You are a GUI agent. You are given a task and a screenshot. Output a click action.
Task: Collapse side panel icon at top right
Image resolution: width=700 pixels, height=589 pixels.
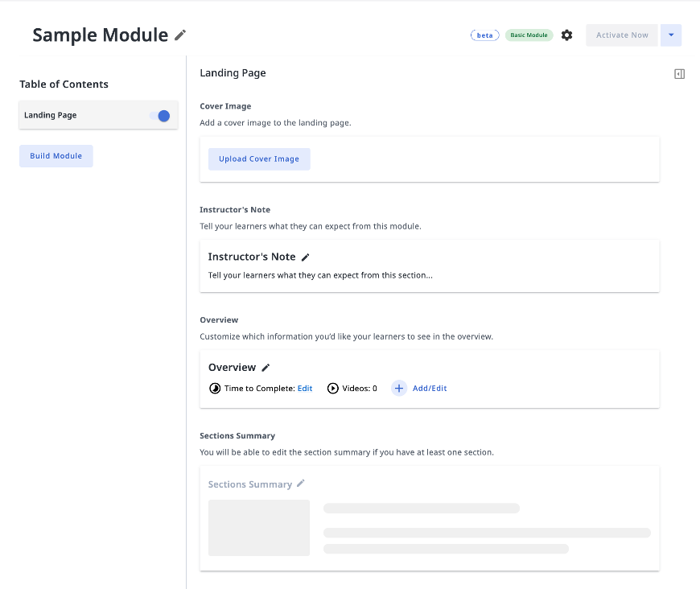[679, 74]
